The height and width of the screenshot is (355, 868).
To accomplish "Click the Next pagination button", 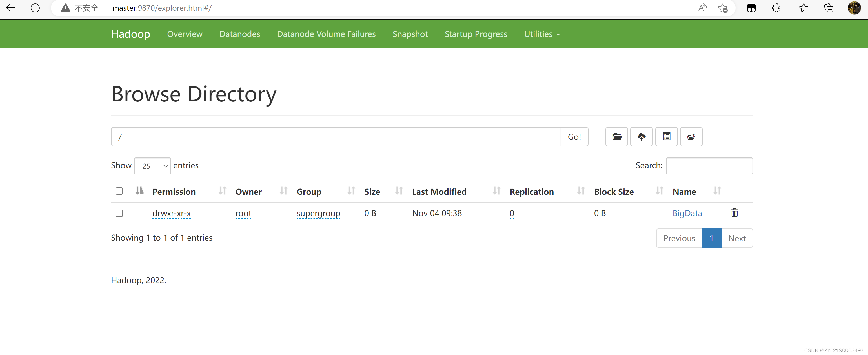I will (737, 238).
